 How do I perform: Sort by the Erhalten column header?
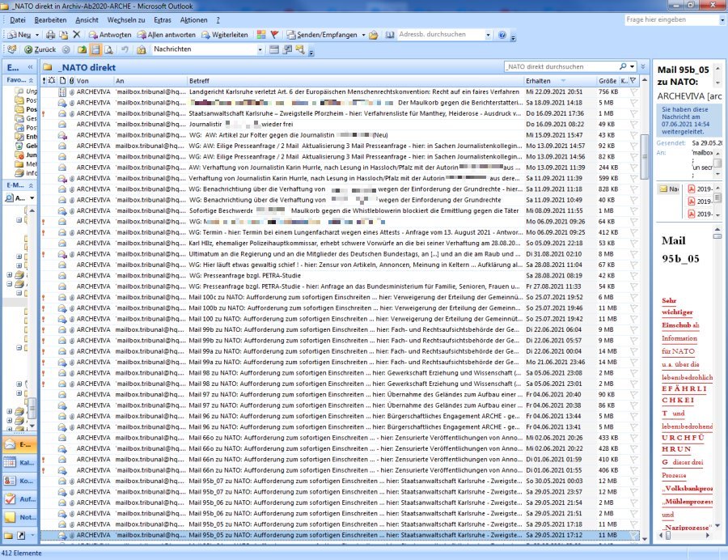[x=559, y=81]
